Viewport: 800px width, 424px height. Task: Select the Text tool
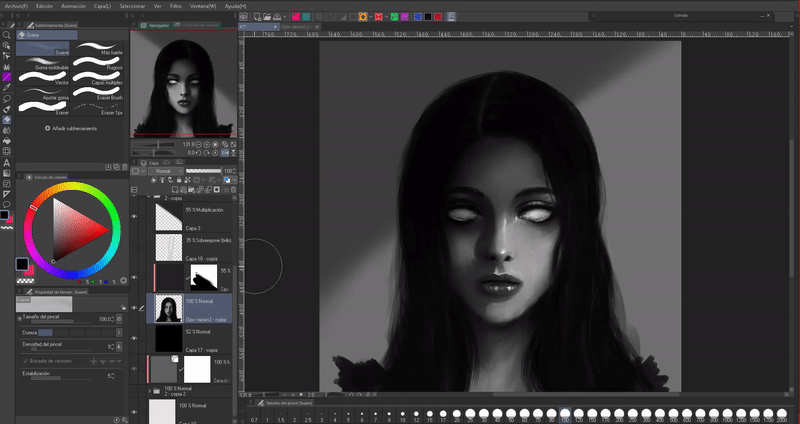[x=6, y=162]
